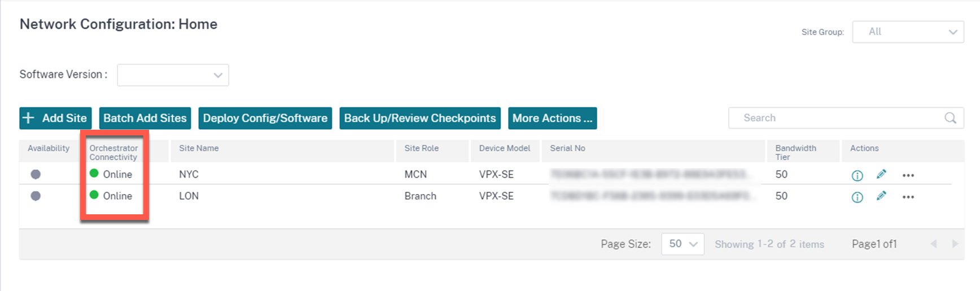Open info icon for NYC site

pos(857,175)
